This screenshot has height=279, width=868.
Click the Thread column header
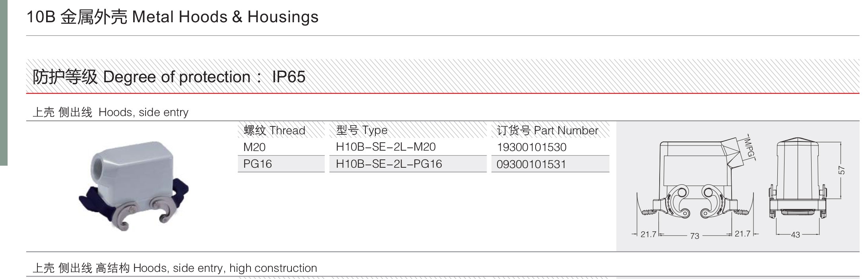click(274, 130)
